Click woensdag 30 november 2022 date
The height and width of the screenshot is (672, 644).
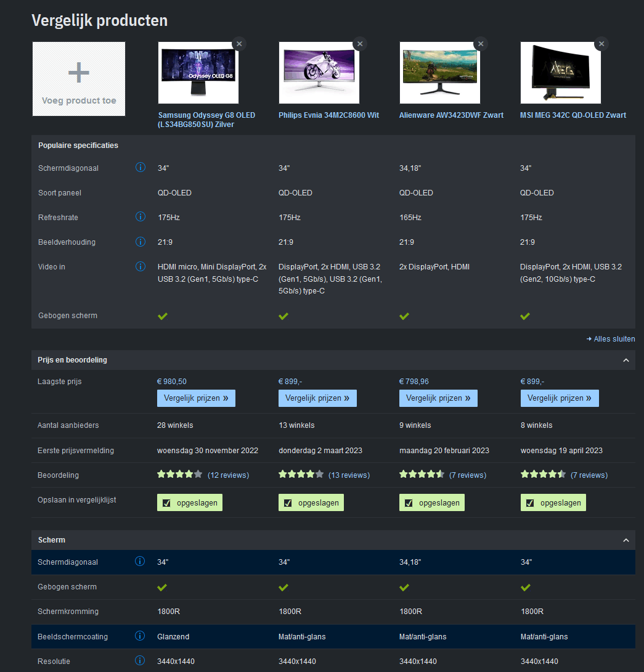pyautogui.click(x=208, y=451)
